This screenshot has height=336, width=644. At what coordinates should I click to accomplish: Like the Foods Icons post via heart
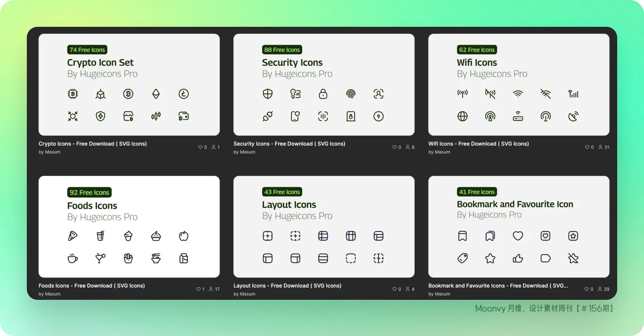point(199,289)
